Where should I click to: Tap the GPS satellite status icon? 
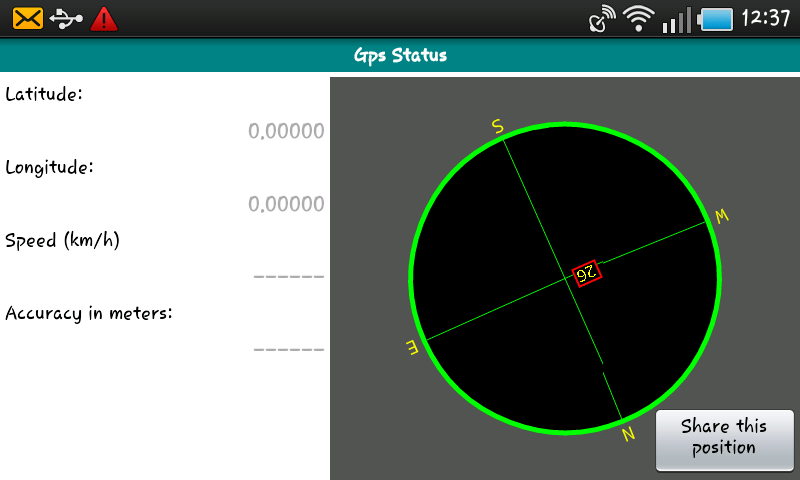click(x=602, y=19)
